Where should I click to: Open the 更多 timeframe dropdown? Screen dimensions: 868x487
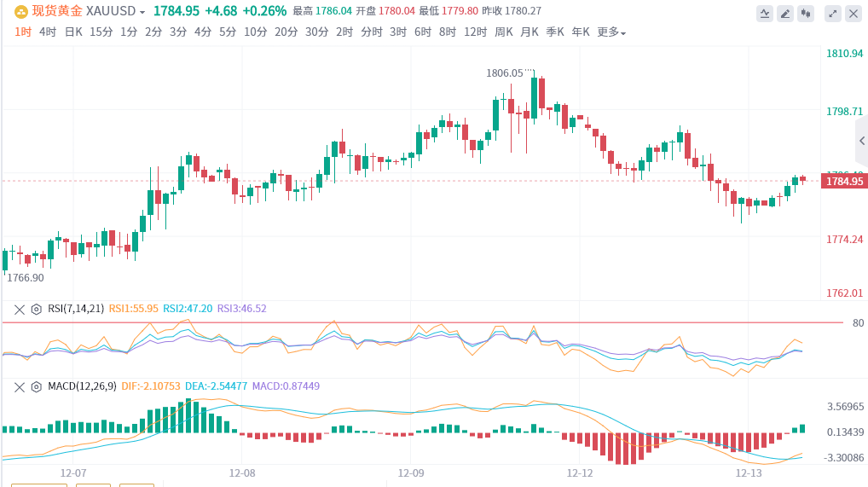pos(611,32)
